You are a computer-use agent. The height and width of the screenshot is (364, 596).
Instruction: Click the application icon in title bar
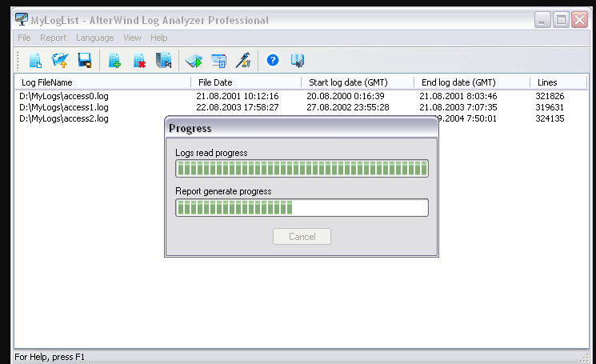click(22, 19)
